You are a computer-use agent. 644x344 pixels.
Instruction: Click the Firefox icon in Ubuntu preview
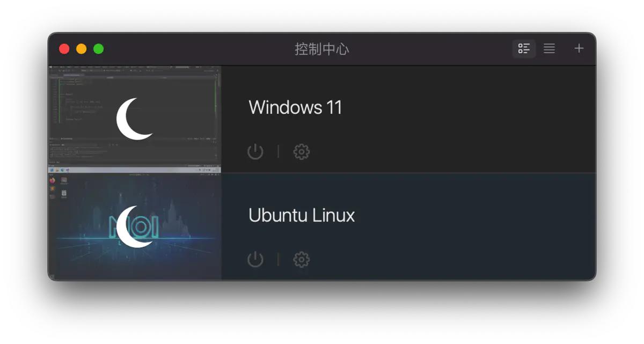(x=53, y=180)
